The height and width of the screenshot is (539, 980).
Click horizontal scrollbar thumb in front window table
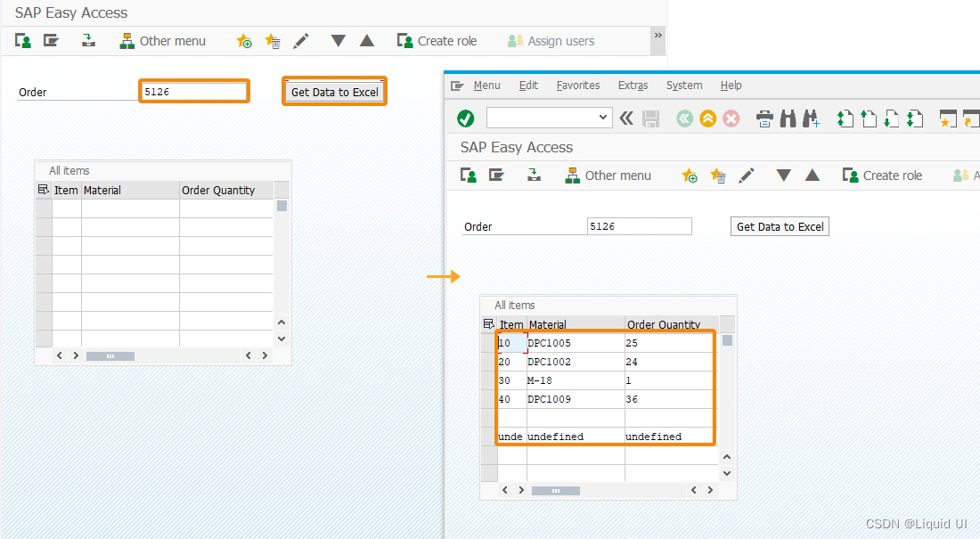(x=556, y=491)
